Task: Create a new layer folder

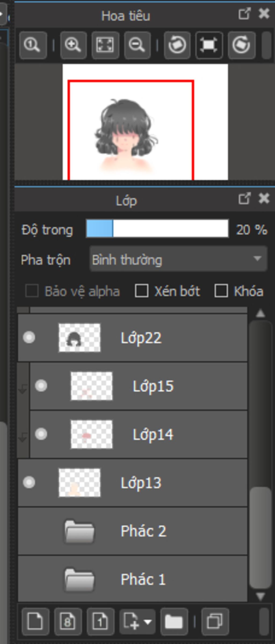Action: point(173,621)
